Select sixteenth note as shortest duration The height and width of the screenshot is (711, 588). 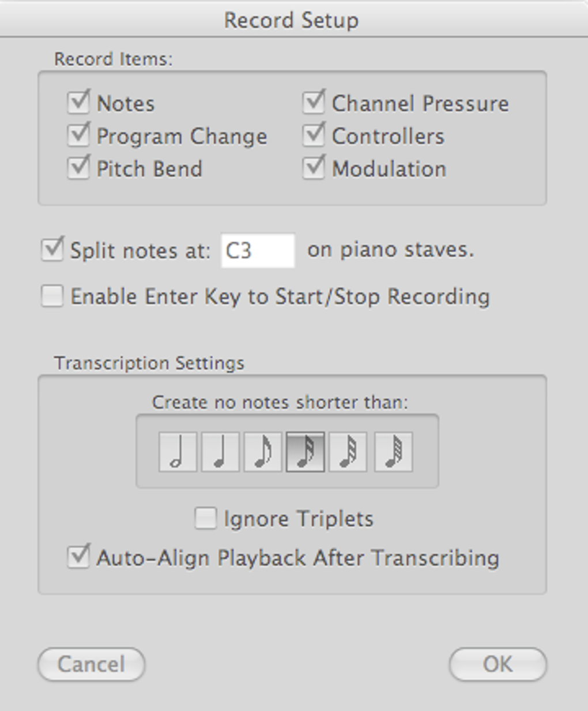click(x=306, y=452)
